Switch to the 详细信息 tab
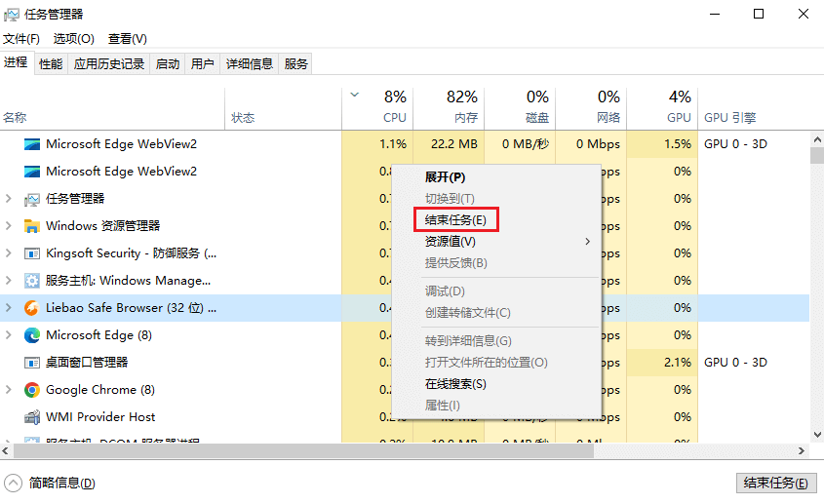The height and width of the screenshot is (504, 824). click(x=249, y=64)
